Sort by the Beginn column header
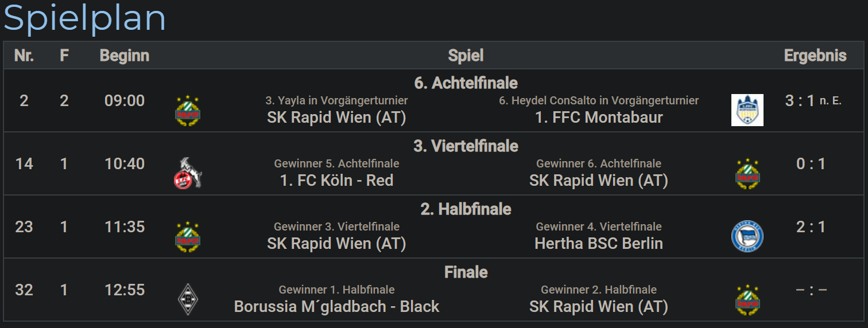 point(125,56)
